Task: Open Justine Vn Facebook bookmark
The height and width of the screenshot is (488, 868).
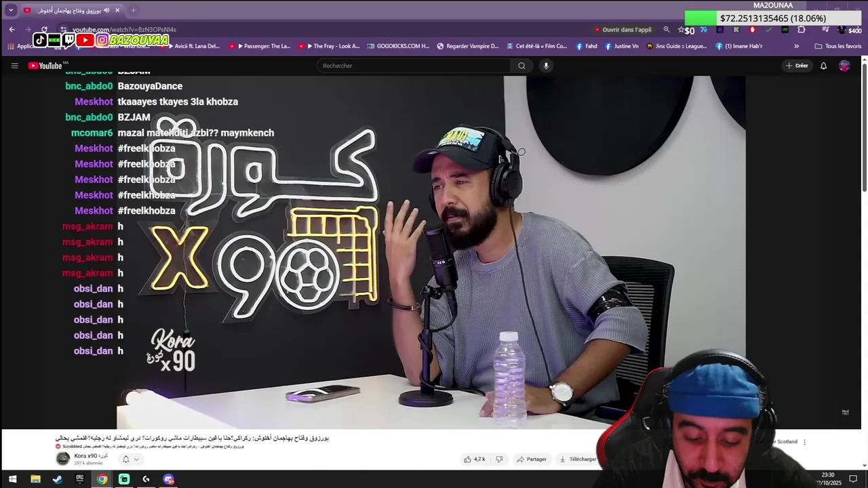Action: pos(621,46)
